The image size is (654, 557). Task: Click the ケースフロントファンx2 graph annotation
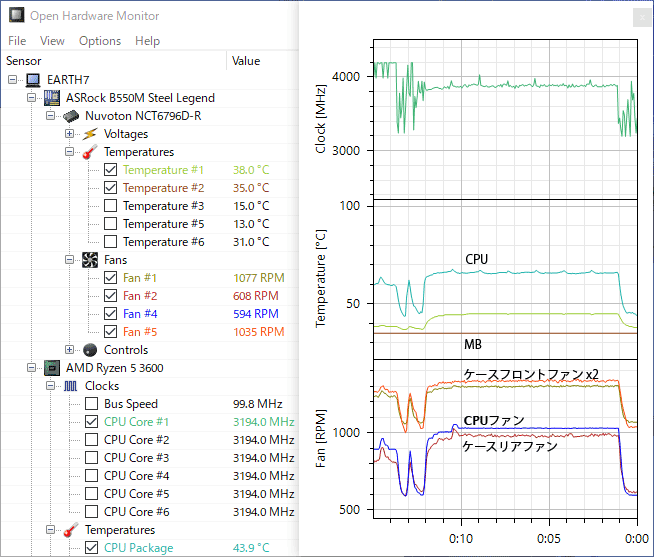click(531, 374)
